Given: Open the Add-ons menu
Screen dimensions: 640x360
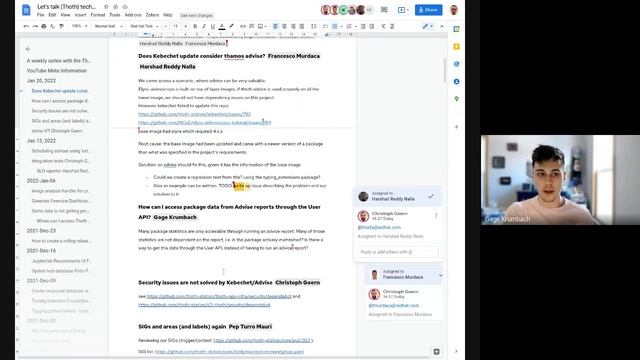Looking at the screenshot, I should (133, 15).
